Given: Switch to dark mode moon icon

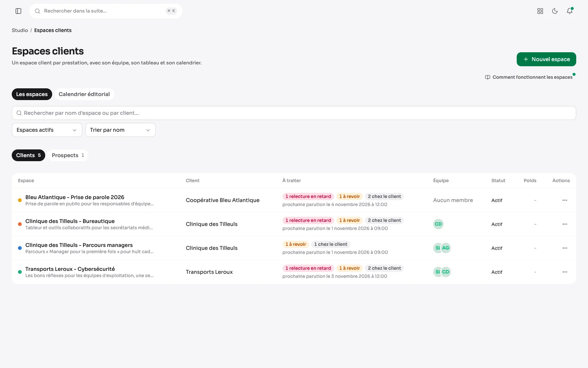Looking at the screenshot, I should pos(555,11).
